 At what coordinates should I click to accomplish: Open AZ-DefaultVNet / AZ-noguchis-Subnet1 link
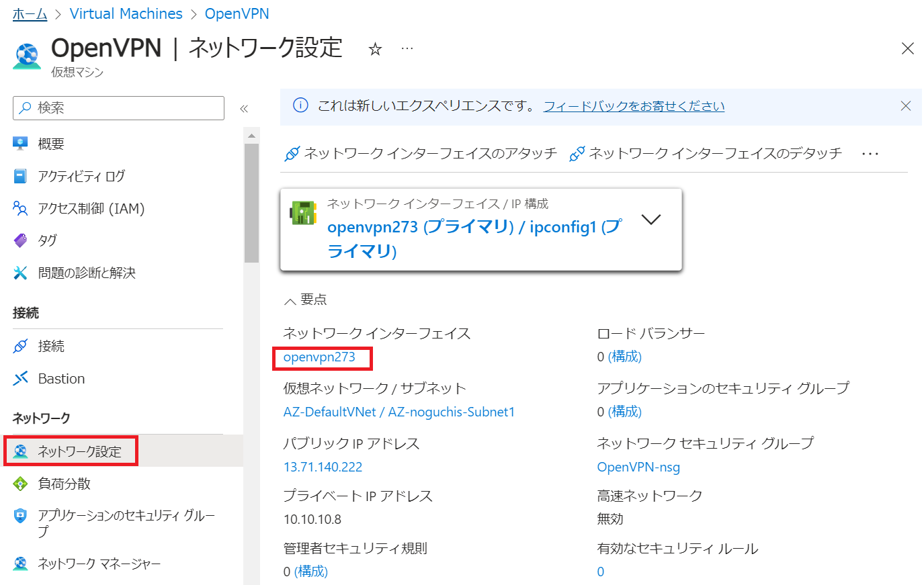point(399,412)
